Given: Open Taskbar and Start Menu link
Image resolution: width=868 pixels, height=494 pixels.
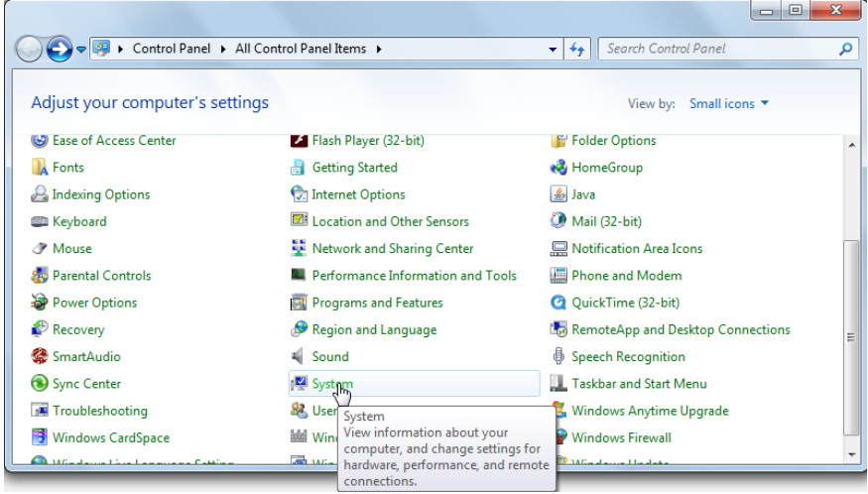Looking at the screenshot, I should (639, 384).
